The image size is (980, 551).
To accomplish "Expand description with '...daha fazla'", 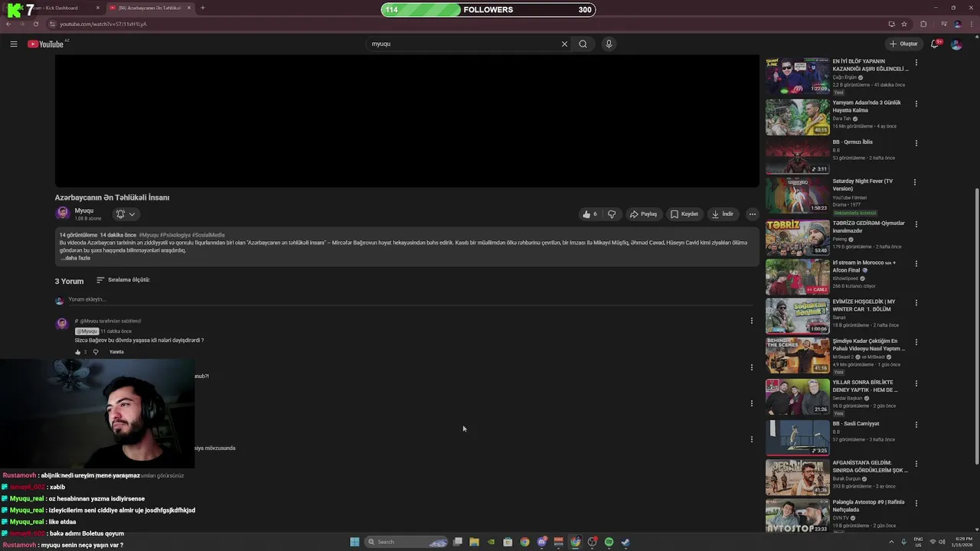I will click(75, 259).
